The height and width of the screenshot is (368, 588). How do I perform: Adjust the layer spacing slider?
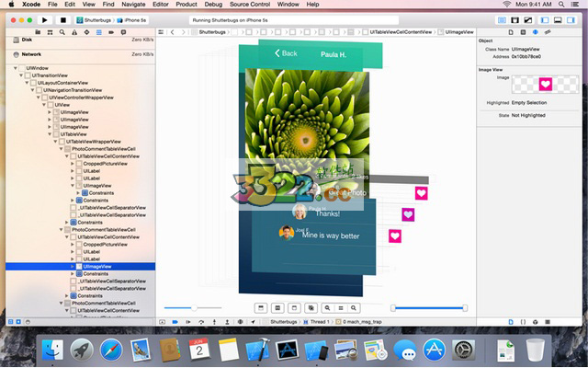[194, 308]
